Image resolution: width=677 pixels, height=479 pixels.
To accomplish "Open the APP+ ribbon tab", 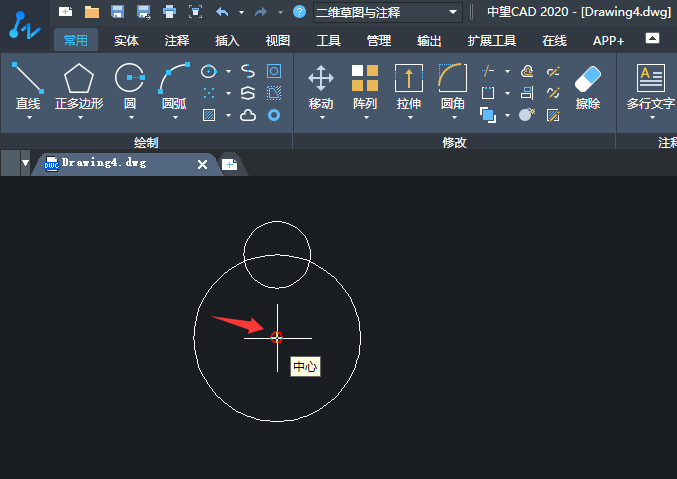I will click(608, 41).
